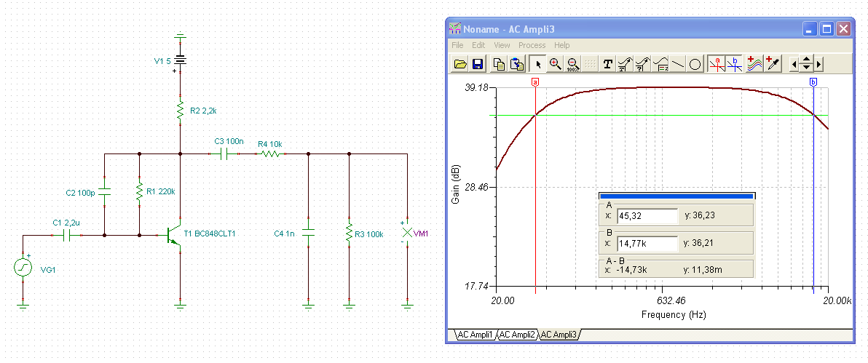868x363 pixels.
Task: Click the curve auto label question tool
Action: 643,65
